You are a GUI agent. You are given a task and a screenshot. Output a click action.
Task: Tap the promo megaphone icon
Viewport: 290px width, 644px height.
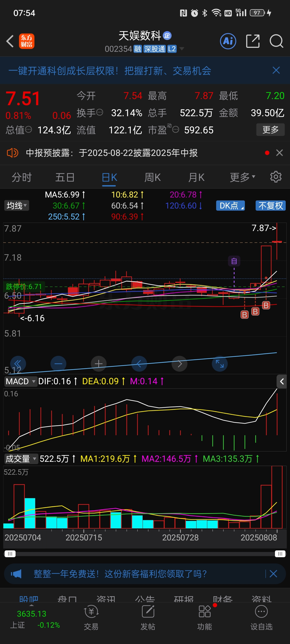coord(16,574)
